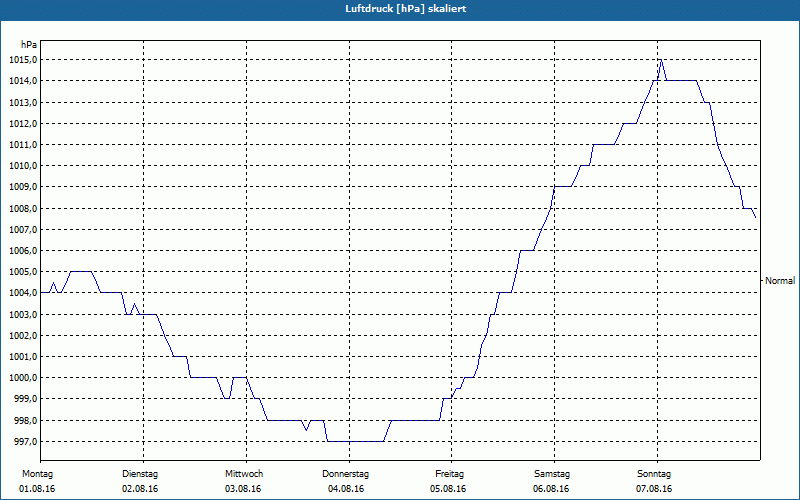Click the 'Freitag' day label
The height and width of the screenshot is (500, 800).
click(x=449, y=474)
